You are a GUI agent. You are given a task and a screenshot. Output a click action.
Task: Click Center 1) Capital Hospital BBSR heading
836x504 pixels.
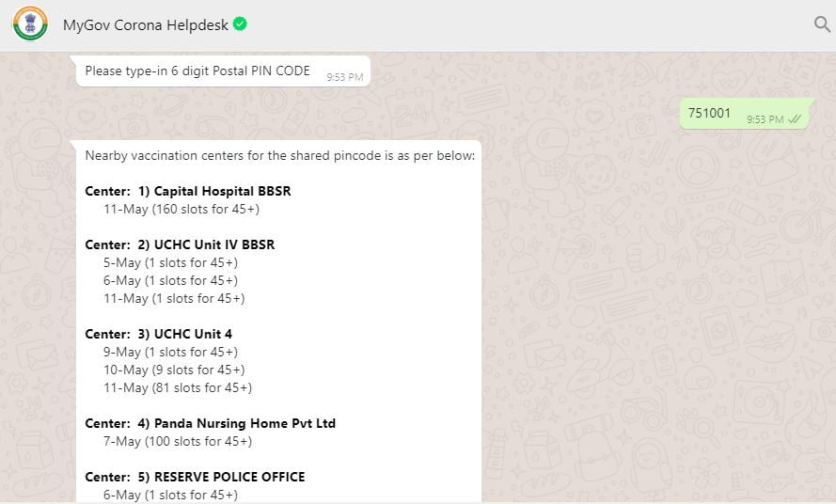click(188, 191)
